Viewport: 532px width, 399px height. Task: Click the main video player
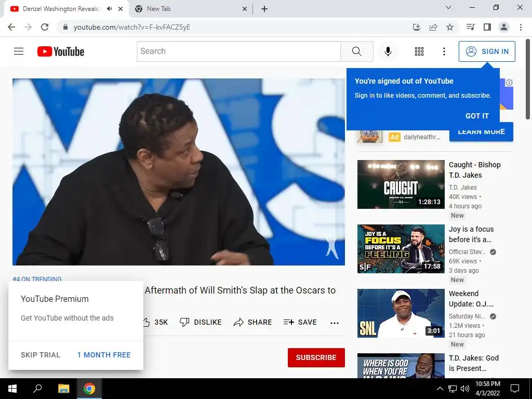pyautogui.click(x=179, y=172)
